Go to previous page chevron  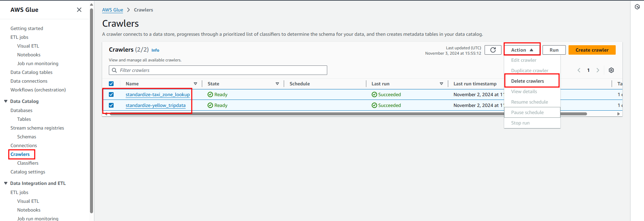click(x=579, y=70)
